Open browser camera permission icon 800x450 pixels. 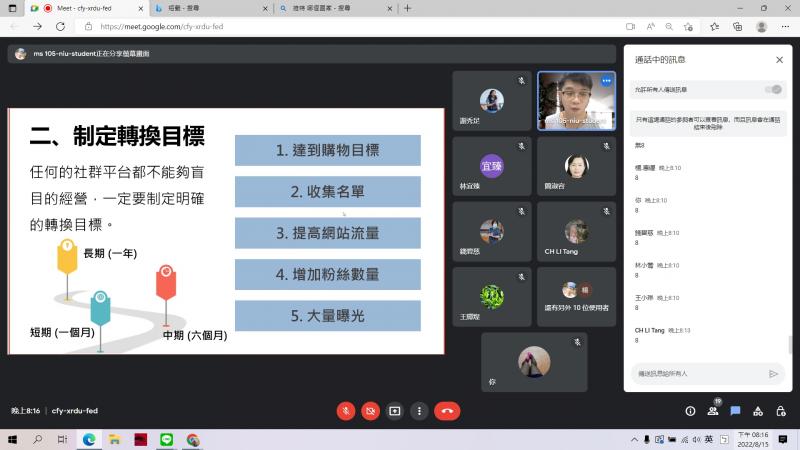(x=630, y=27)
